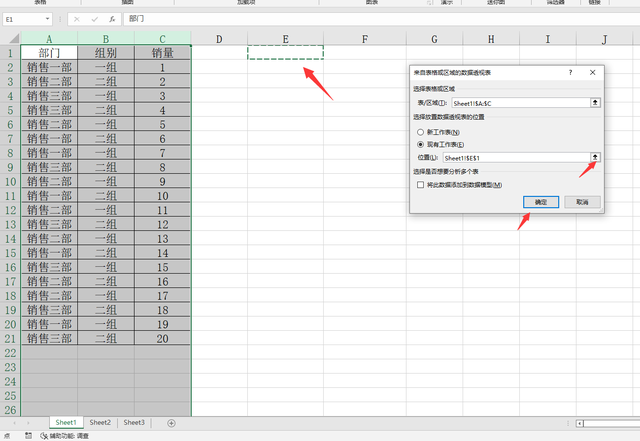This screenshot has width=640, height=441.
Task: Click next sheet navigation arrow
Action: pyautogui.click(x=28, y=423)
